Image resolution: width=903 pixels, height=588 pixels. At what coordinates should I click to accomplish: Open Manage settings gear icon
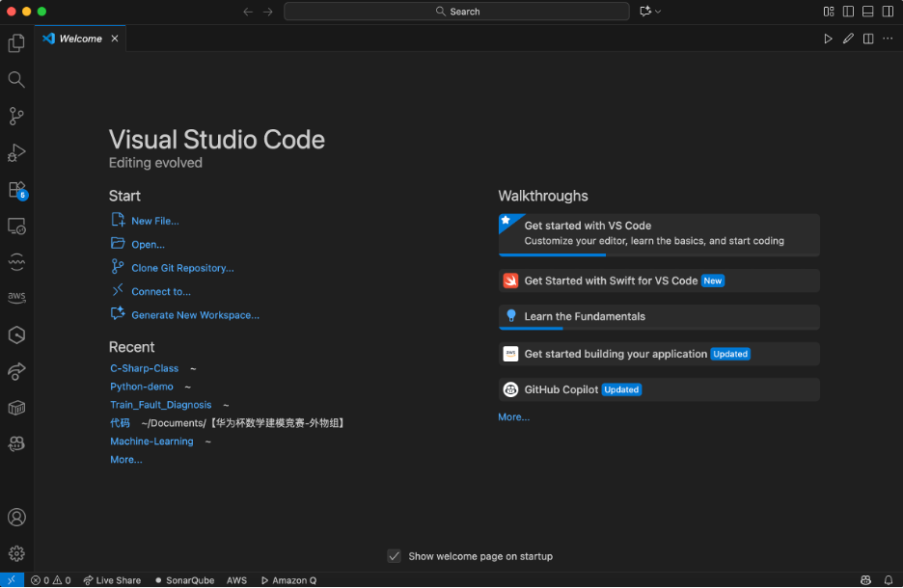coord(16,553)
